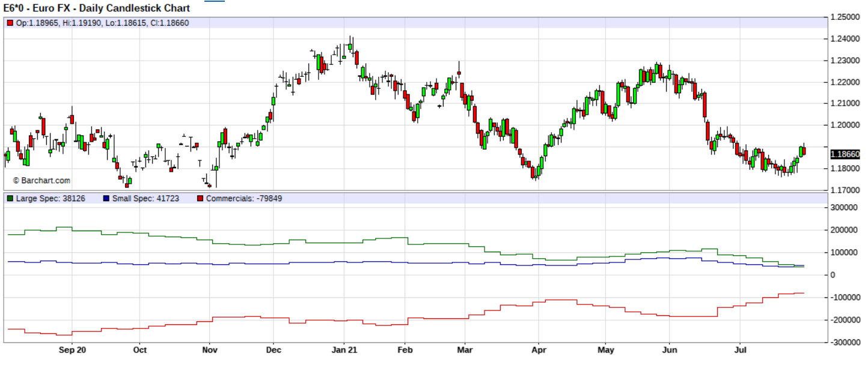Click the 'Commercials: -79849' legend text
This screenshot has width=868, height=367.
tap(244, 198)
